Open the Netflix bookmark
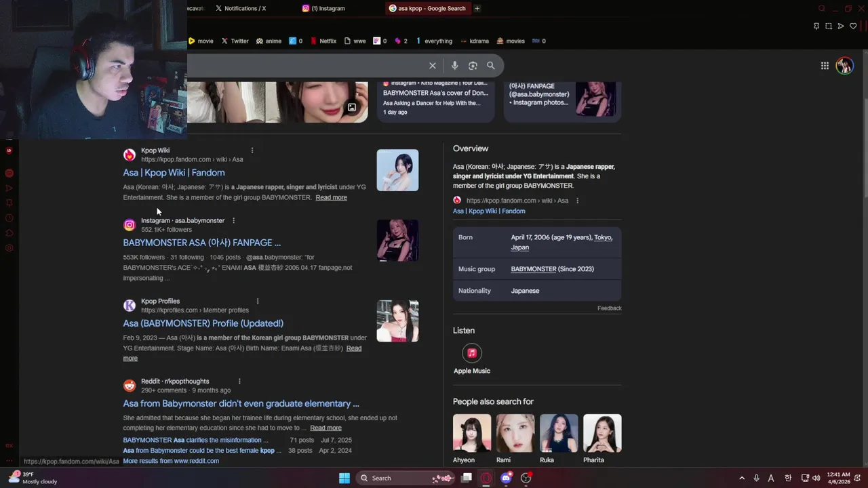 pos(323,41)
